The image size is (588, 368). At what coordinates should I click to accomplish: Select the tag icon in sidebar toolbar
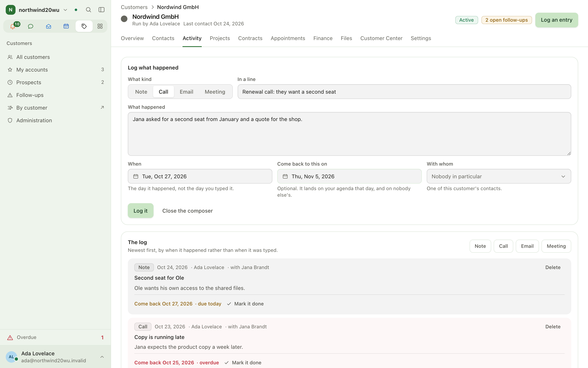click(84, 26)
